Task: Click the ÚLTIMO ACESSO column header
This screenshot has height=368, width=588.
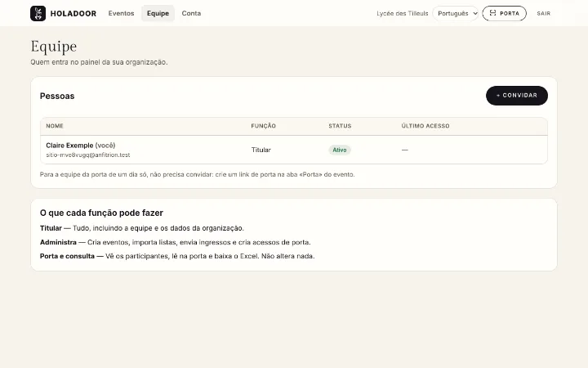Action: coord(425,126)
